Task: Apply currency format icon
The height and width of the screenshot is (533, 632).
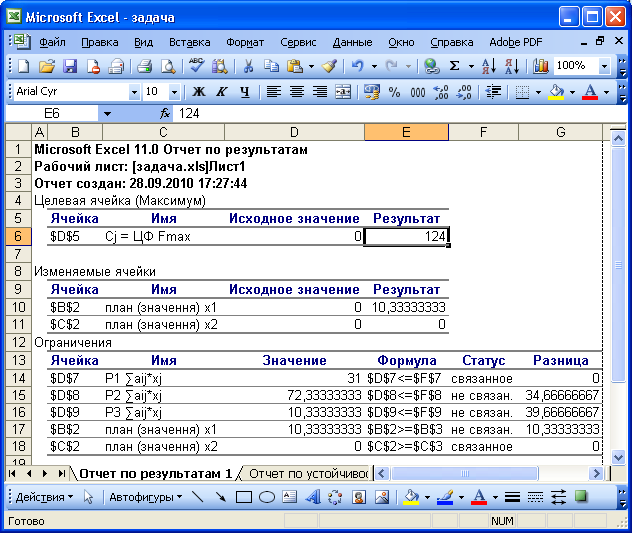Action: pos(372,92)
